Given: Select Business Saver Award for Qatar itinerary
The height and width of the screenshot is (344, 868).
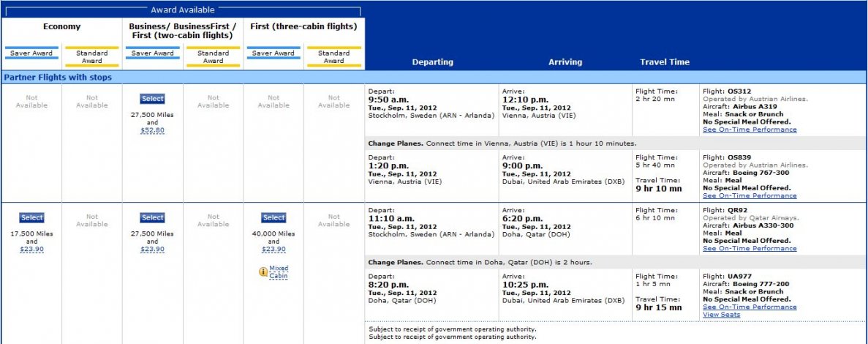Looking at the screenshot, I should coord(153,217).
